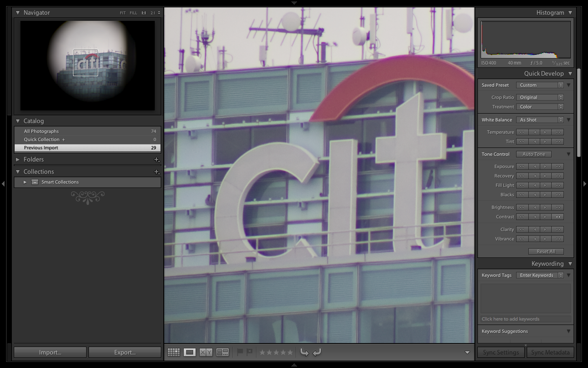Set Navigator zoom to FILL

pyautogui.click(x=134, y=13)
